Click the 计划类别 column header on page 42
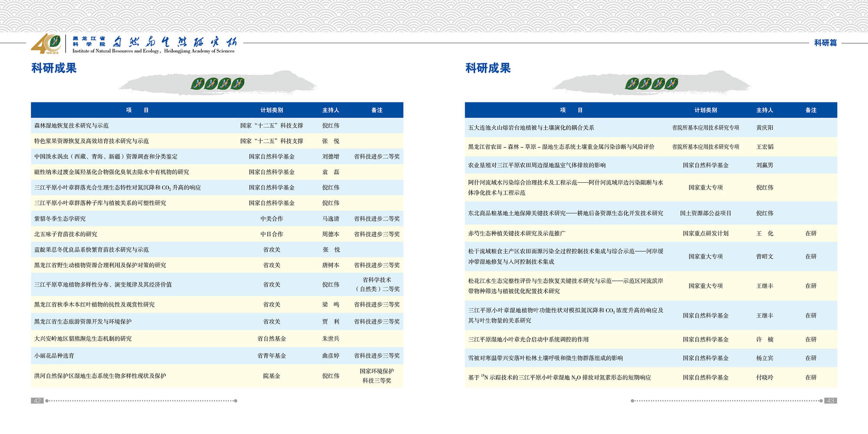The height and width of the screenshot is (434, 868). pos(272,110)
